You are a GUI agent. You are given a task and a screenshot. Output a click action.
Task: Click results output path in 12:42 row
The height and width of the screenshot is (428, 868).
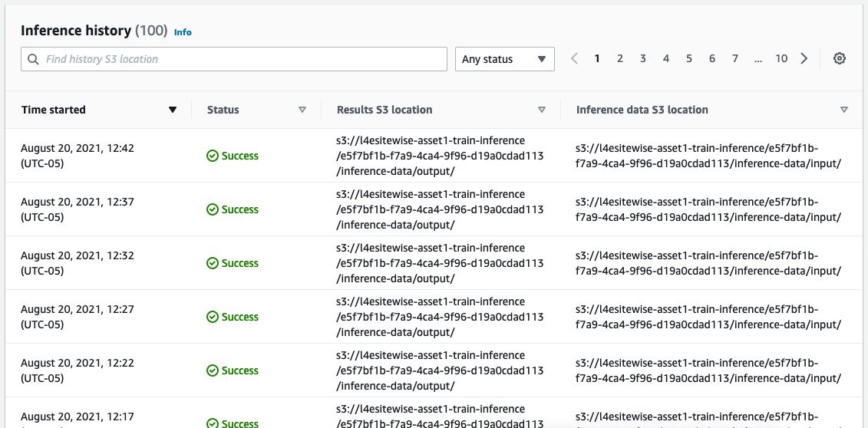pos(440,156)
